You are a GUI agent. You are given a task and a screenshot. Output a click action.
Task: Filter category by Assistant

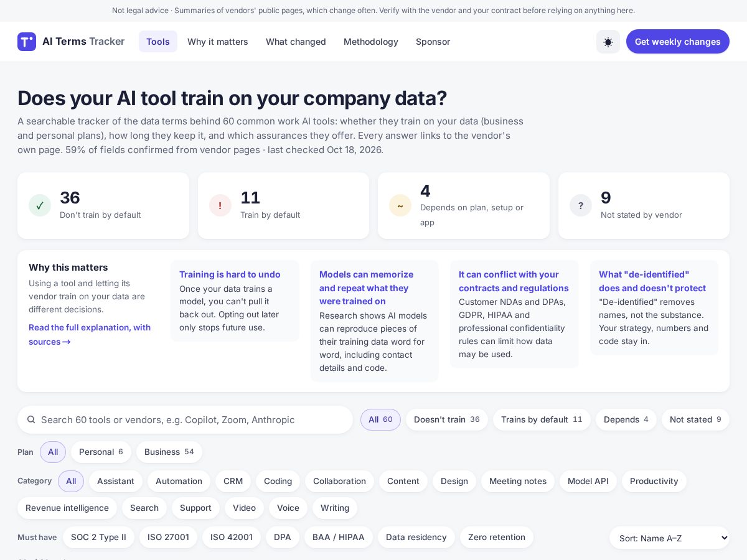[x=116, y=481]
